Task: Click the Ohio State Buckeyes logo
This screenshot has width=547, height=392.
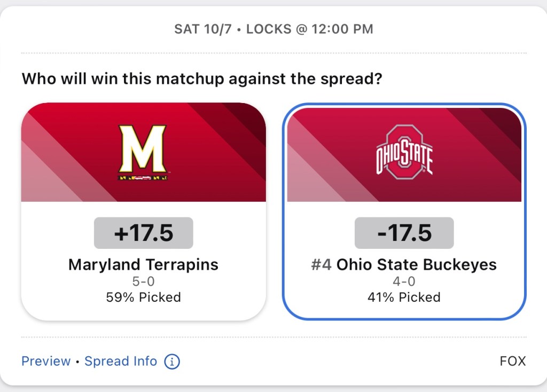Action: click(404, 151)
